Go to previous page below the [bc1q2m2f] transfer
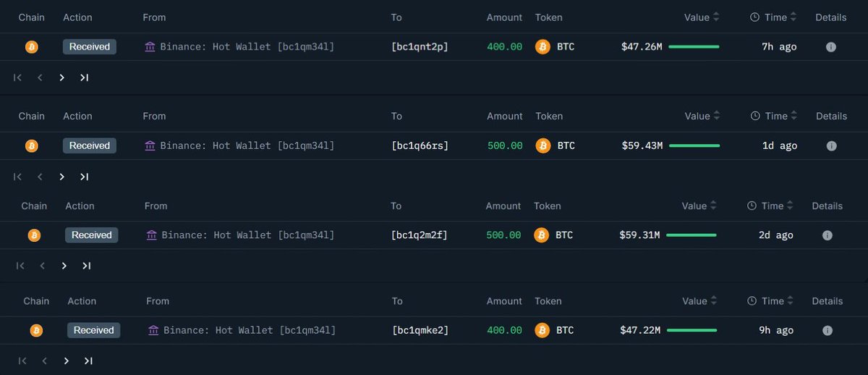 coord(42,266)
